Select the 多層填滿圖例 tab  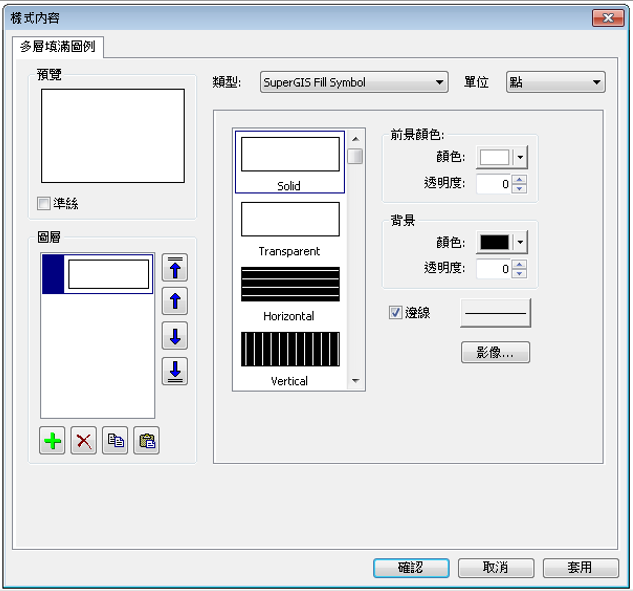[x=58, y=47]
